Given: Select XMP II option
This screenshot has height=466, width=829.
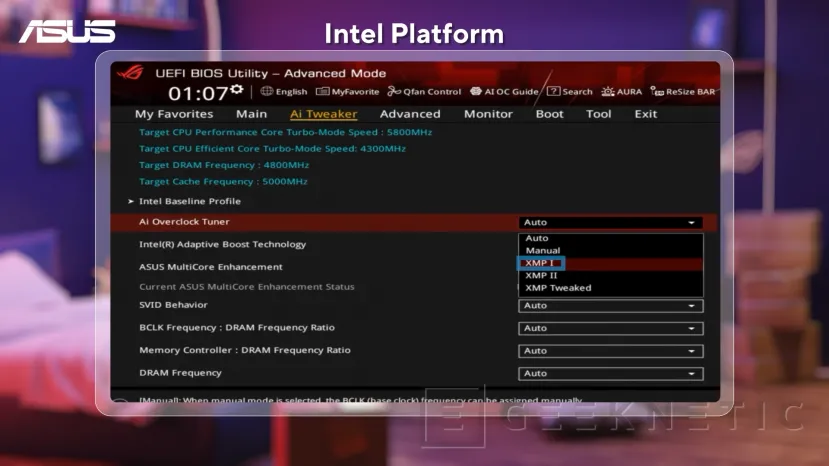Looking at the screenshot, I should 611,275.
